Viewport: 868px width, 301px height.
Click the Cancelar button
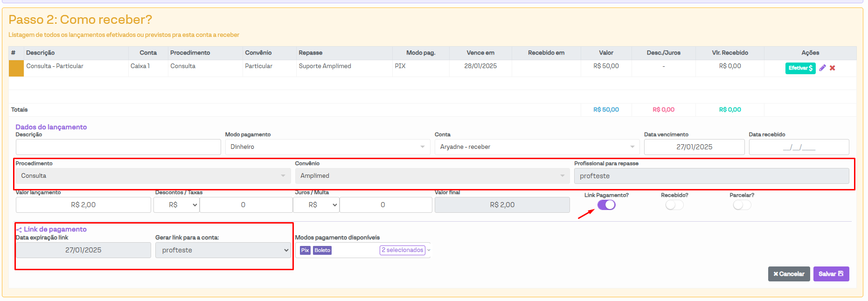click(789, 274)
